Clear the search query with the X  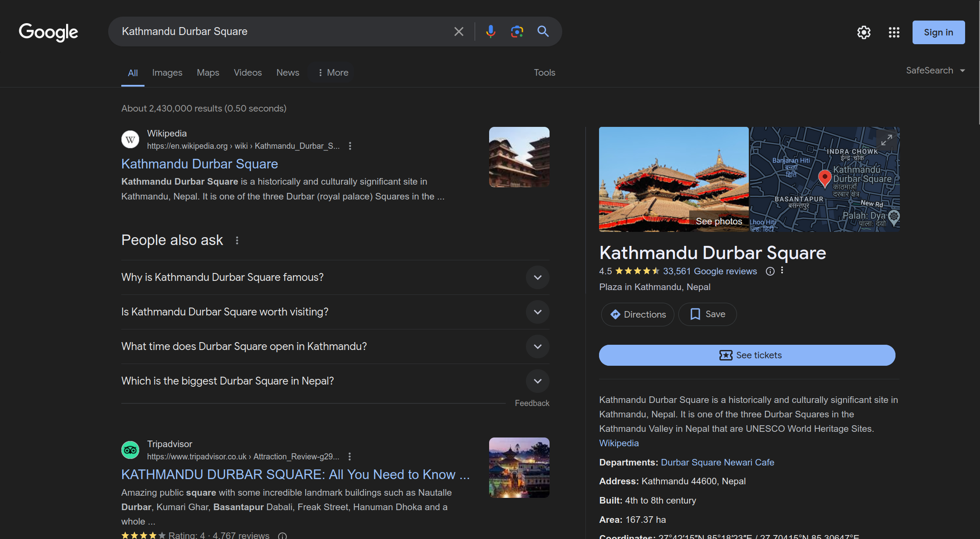(x=458, y=31)
